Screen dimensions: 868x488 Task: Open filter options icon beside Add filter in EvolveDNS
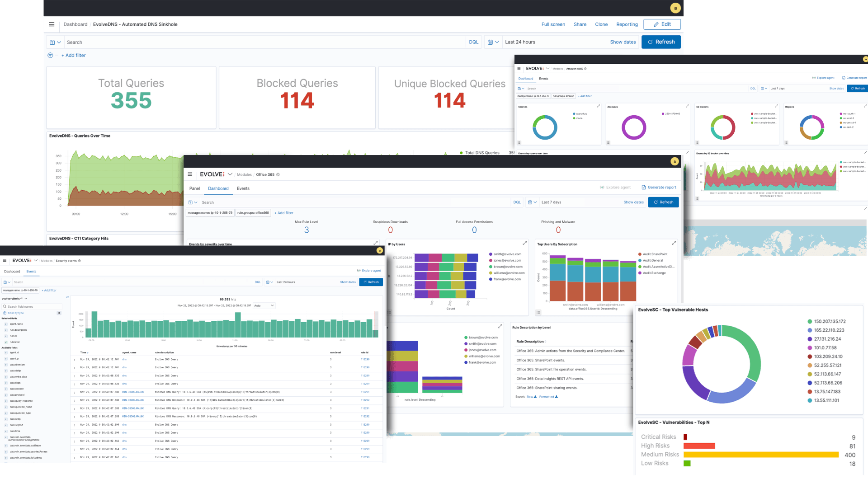coord(50,55)
